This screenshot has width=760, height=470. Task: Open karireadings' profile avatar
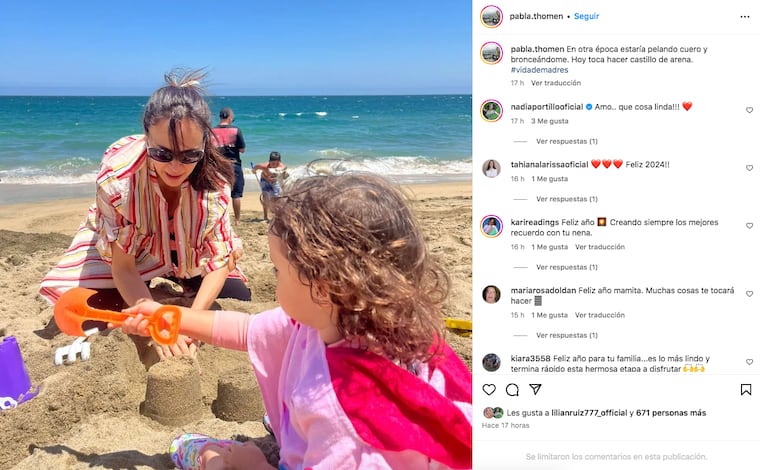point(491,226)
